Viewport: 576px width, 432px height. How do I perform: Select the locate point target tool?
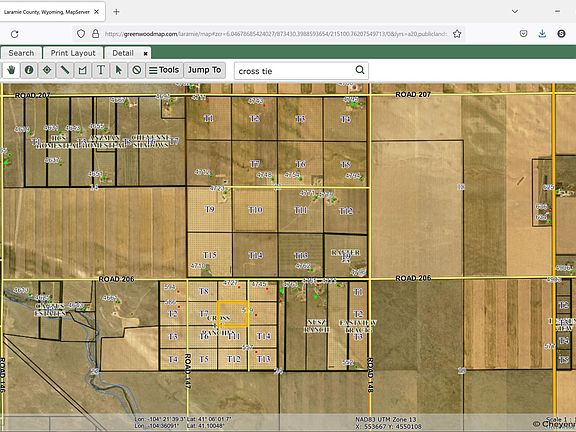click(47, 70)
